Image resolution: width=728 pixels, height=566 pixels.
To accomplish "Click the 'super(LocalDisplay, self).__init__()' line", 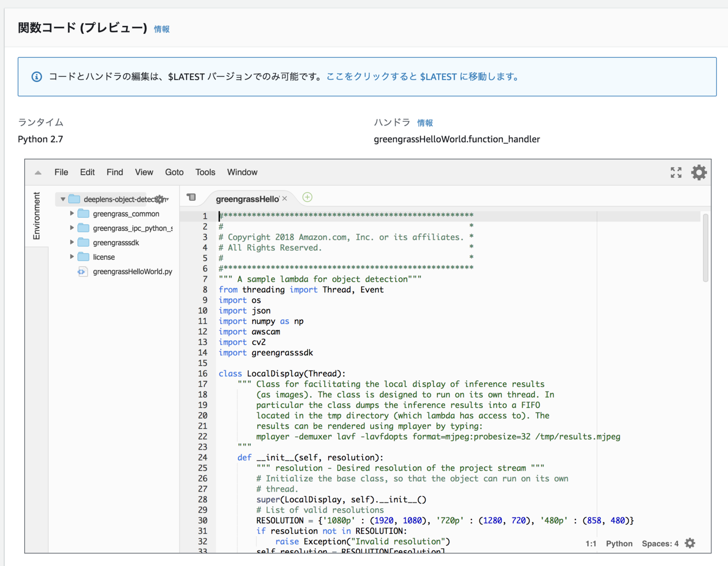I will pos(341,500).
